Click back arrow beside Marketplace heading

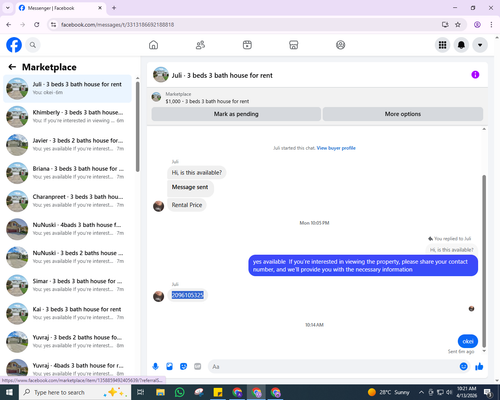[12, 67]
